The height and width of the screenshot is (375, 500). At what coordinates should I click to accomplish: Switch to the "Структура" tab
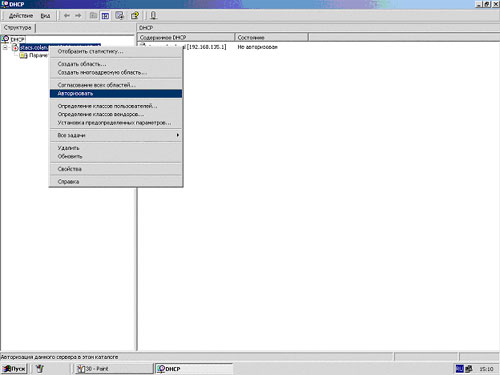click(18, 28)
